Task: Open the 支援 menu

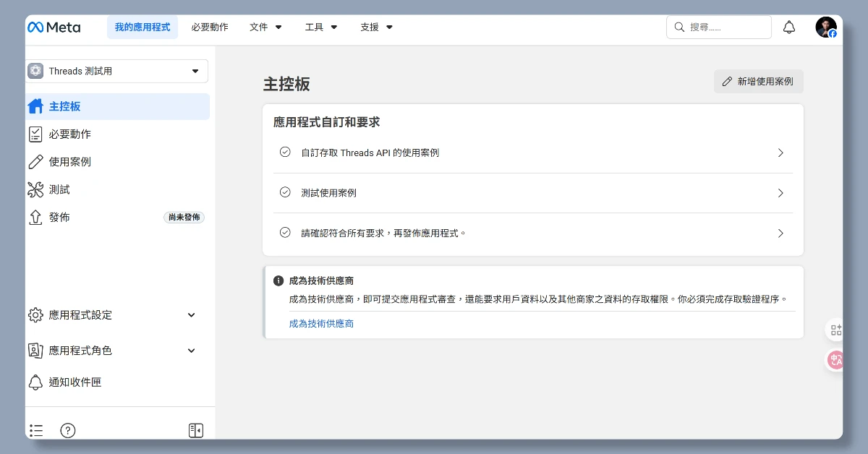Action: (x=377, y=27)
